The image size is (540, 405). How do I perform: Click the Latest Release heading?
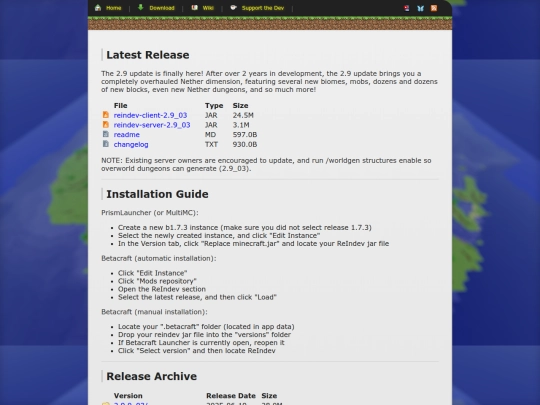click(148, 55)
